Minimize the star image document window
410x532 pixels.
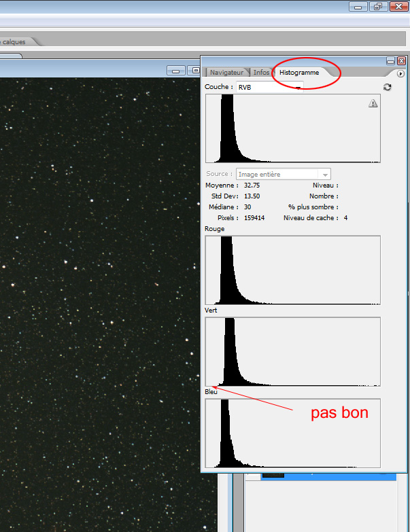click(x=176, y=71)
